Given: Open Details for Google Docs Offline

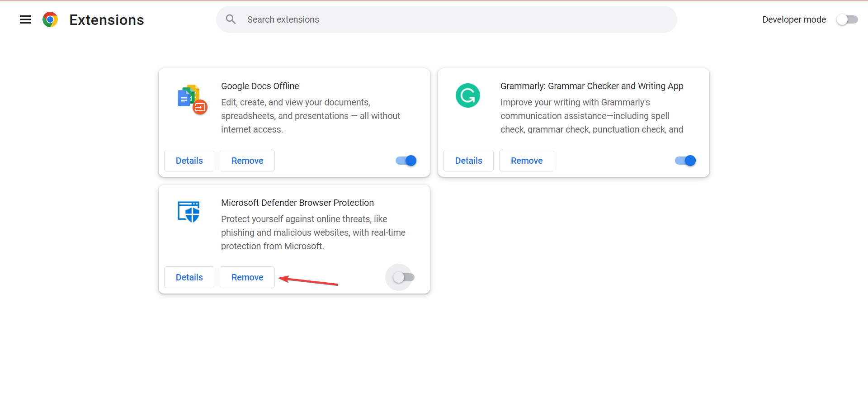Looking at the screenshot, I should (x=189, y=161).
